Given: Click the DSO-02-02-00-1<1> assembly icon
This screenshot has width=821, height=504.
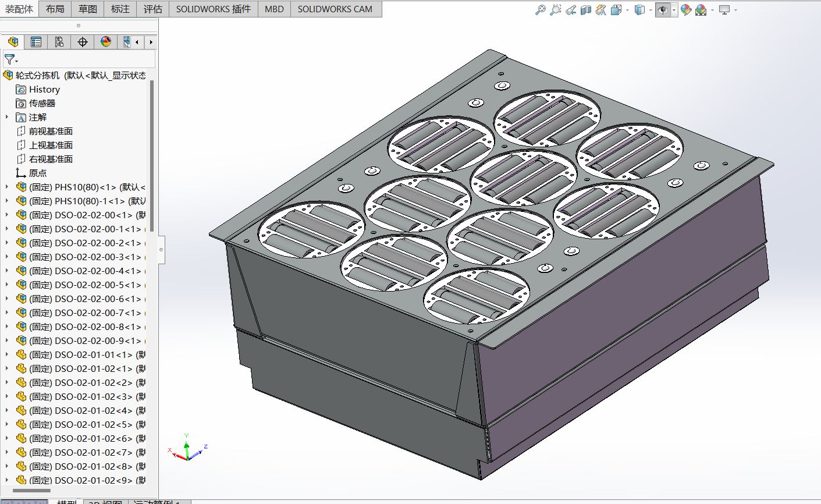Looking at the screenshot, I should (x=22, y=229).
